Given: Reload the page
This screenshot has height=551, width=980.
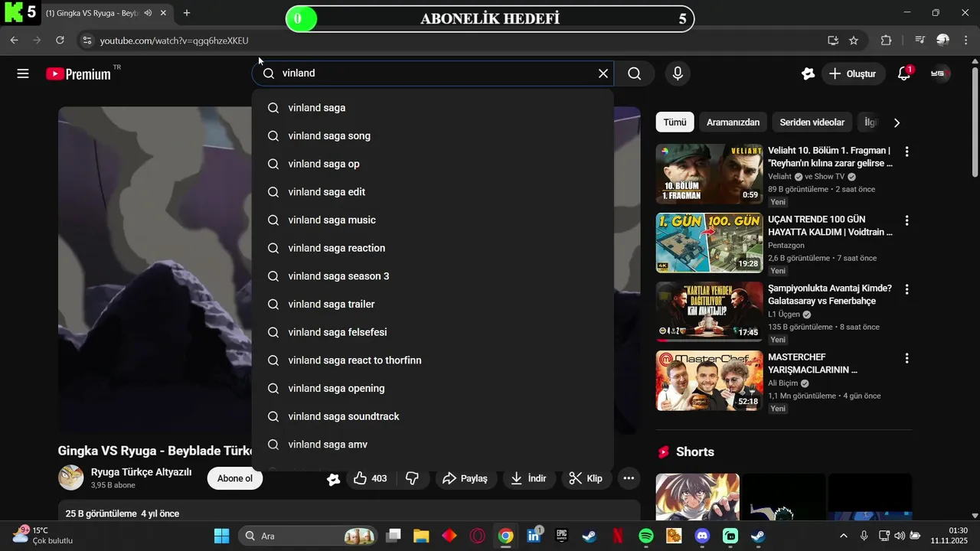Looking at the screenshot, I should [x=60, y=41].
